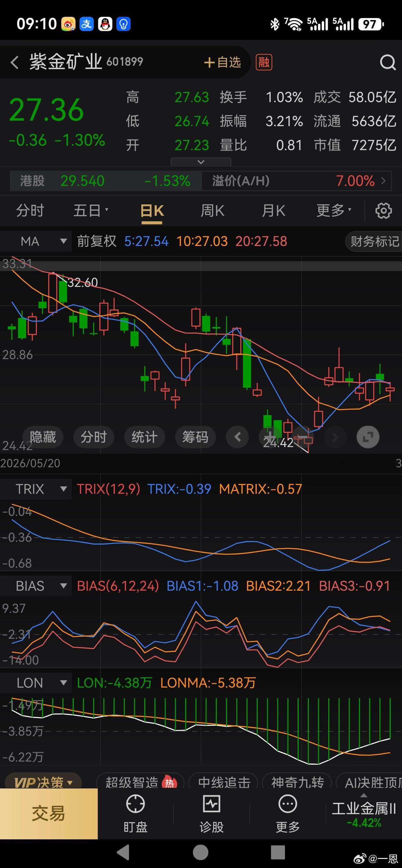Open the TRIX indicator dropdown
This screenshot has height=868, width=402.
pos(36,489)
